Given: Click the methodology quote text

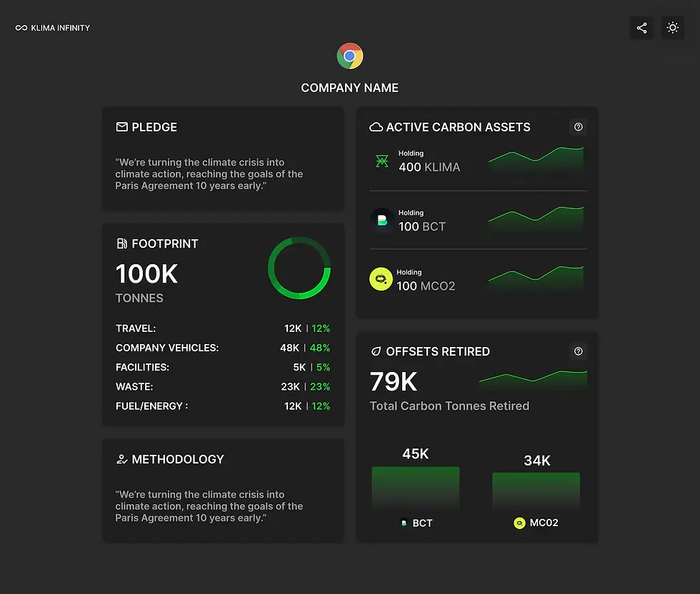Looking at the screenshot, I should click(209, 506).
